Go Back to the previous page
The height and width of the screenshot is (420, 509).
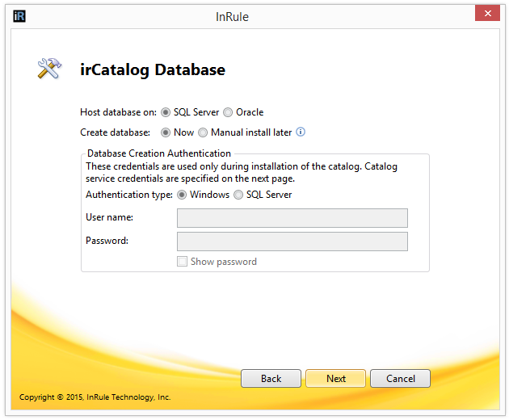pos(271,379)
